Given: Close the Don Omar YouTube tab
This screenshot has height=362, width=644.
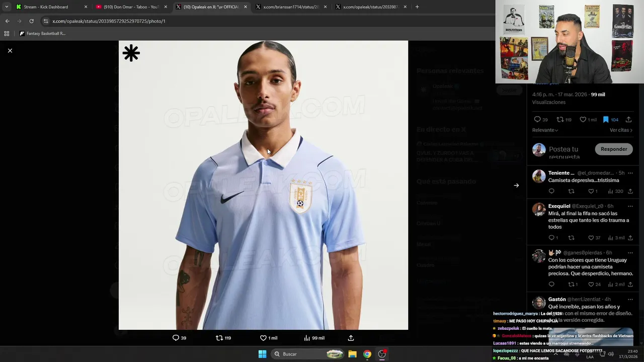Looking at the screenshot, I should [x=166, y=7].
